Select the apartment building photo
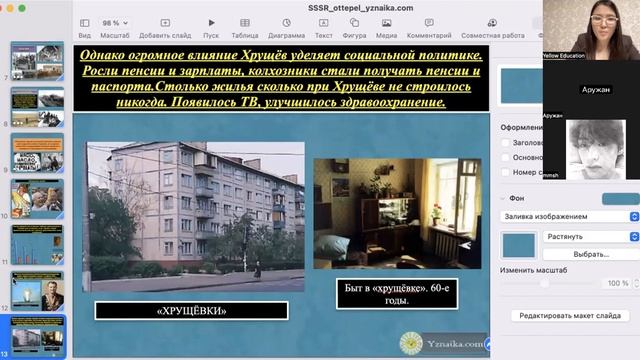640x360 pixels. 193,217
